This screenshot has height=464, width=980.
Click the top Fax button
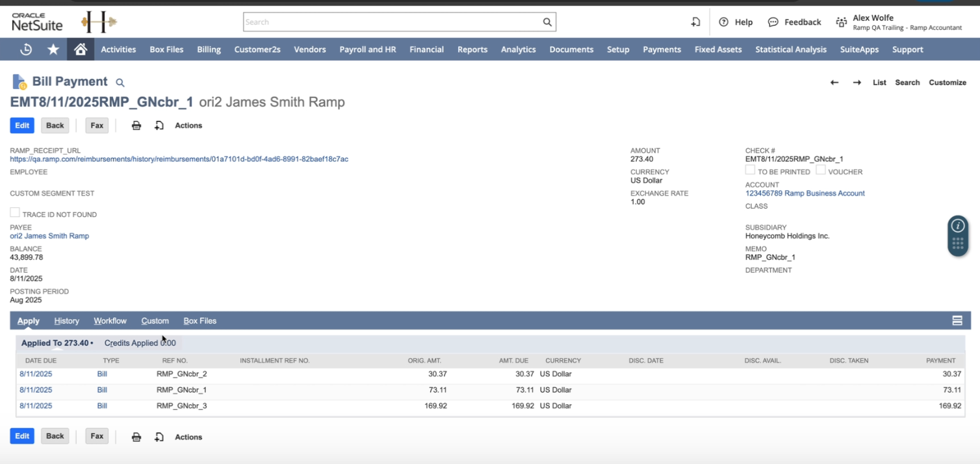click(x=97, y=125)
